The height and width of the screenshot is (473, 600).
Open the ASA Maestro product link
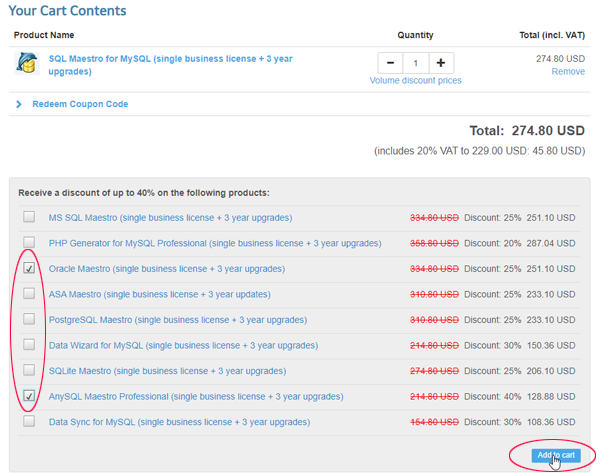point(160,294)
